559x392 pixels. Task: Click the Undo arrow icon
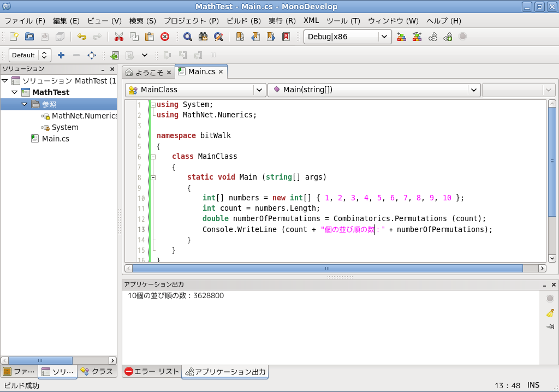(x=82, y=37)
